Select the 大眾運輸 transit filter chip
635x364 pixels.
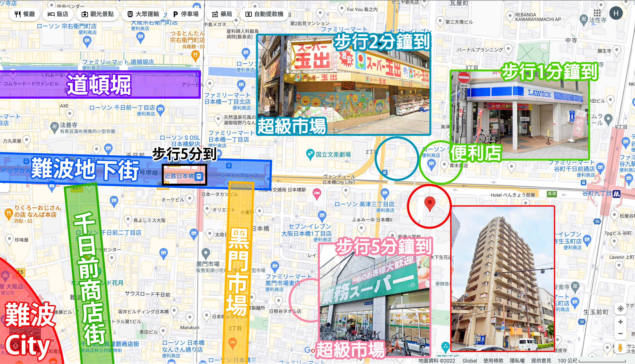143,14
